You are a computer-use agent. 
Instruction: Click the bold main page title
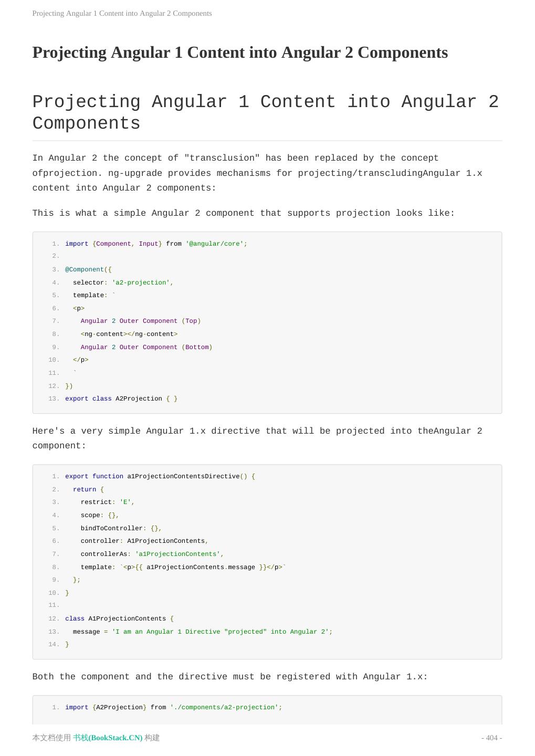(x=240, y=52)
